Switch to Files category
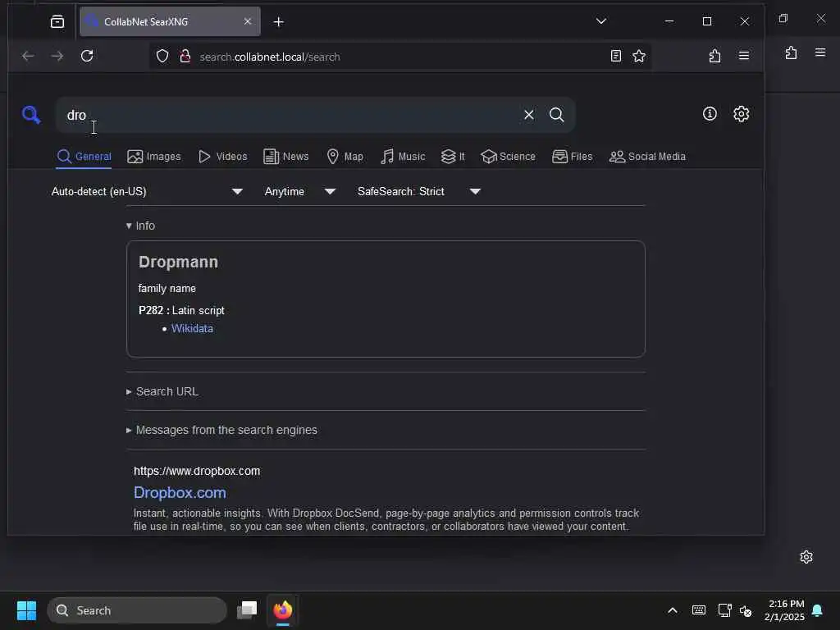The width and height of the screenshot is (840, 630). click(x=572, y=157)
